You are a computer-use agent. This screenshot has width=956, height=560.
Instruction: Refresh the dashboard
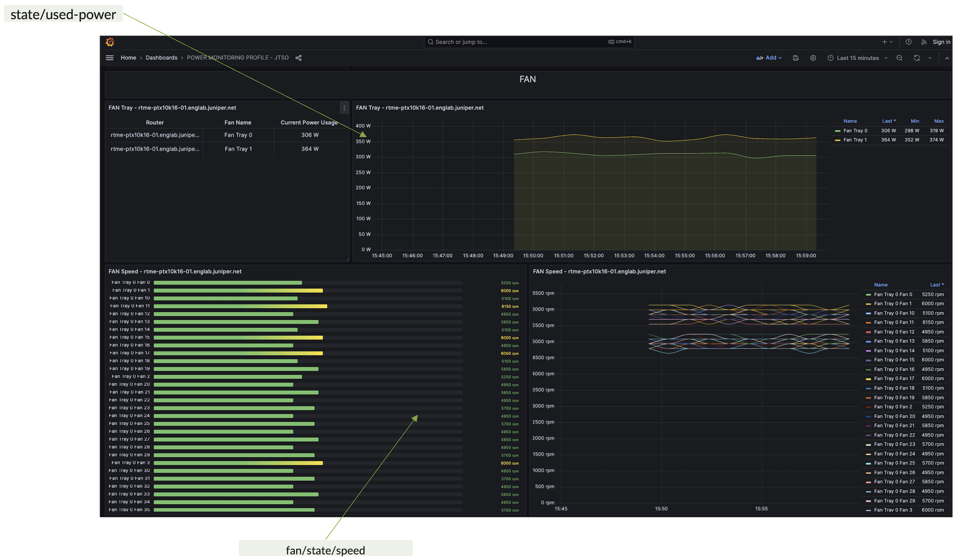(x=917, y=58)
